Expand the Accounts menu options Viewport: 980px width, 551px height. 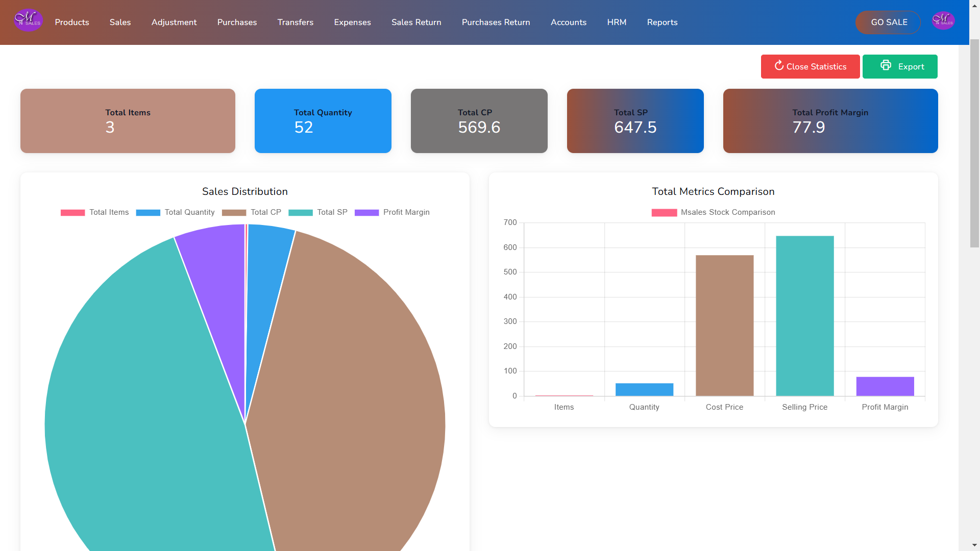point(568,22)
